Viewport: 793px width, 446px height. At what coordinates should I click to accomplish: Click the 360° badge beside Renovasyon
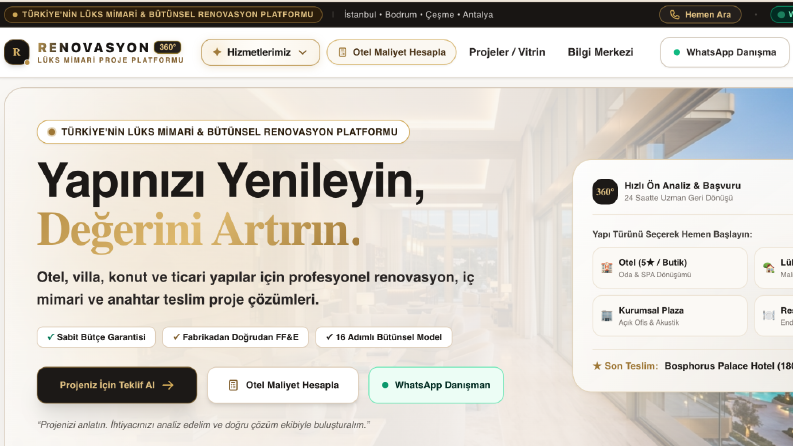click(x=167, y=47)
